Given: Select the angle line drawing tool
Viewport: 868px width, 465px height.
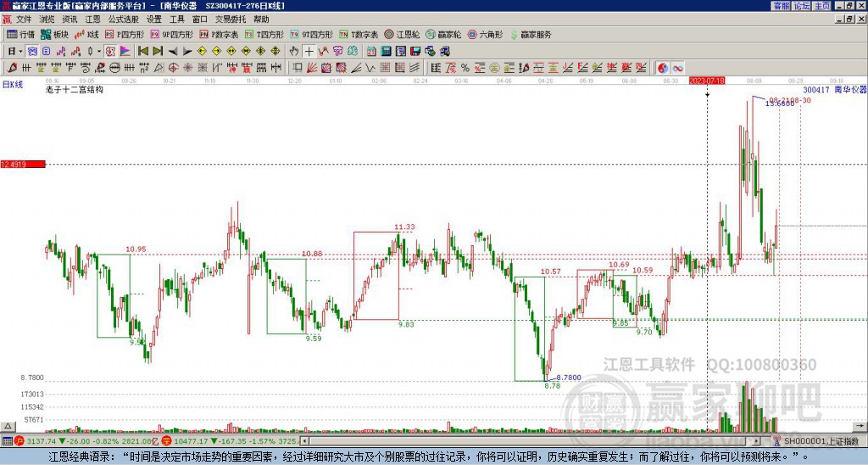Looking at the screenshot, I should coord(356,68).
